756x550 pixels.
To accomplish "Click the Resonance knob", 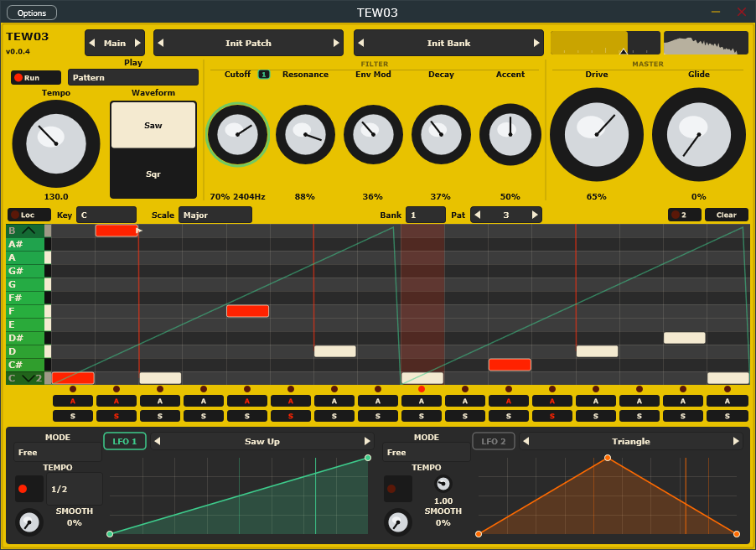I will tap(305, 134).
